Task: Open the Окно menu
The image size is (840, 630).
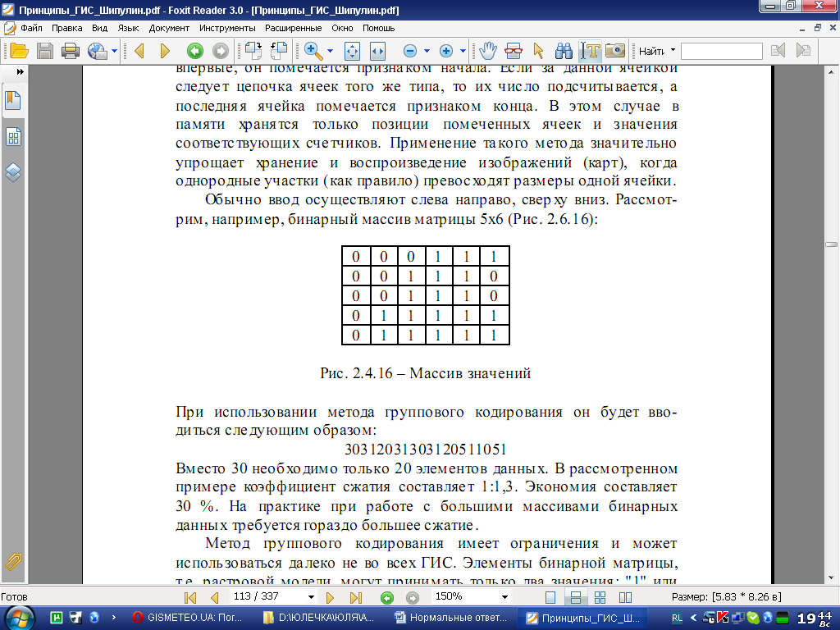Action: click(342, 28)
